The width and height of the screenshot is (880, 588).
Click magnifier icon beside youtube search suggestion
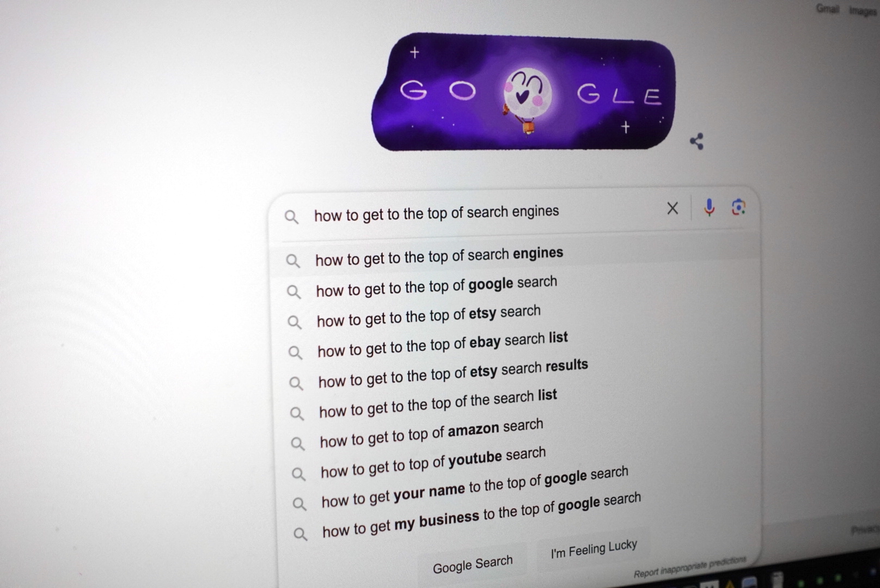(x=298, y=474)
